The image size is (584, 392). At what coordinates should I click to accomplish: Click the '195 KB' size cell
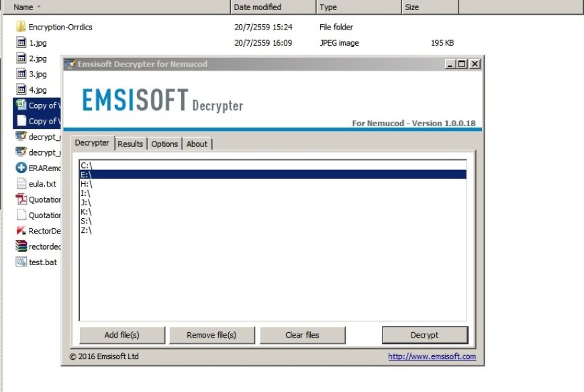[x=442, y=43]
